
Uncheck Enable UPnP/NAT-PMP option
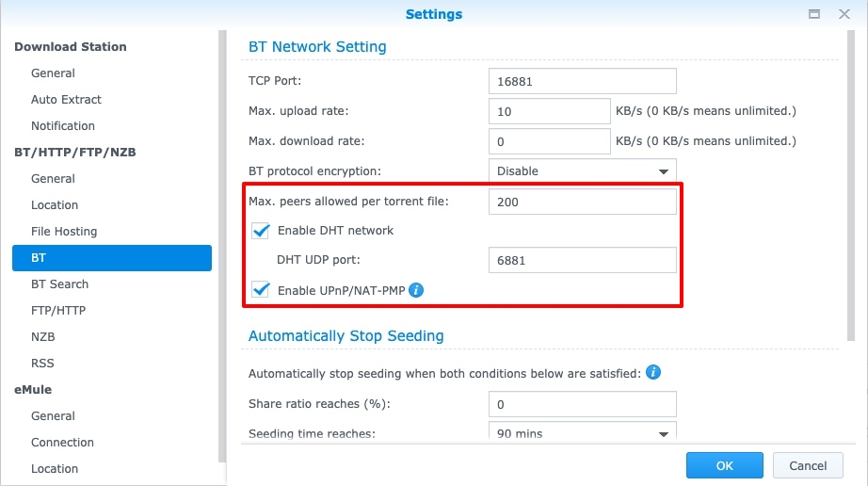(261, 290)
